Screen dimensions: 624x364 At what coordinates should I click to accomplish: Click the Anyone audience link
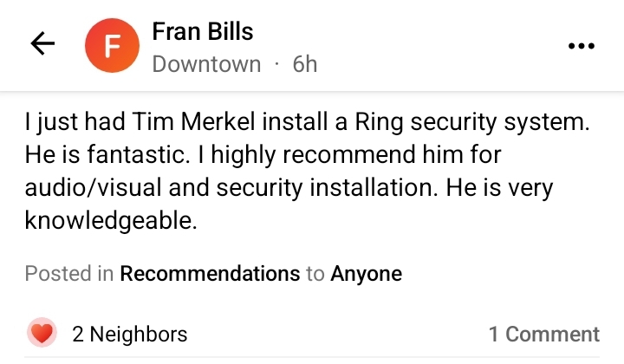click(366, 274)
